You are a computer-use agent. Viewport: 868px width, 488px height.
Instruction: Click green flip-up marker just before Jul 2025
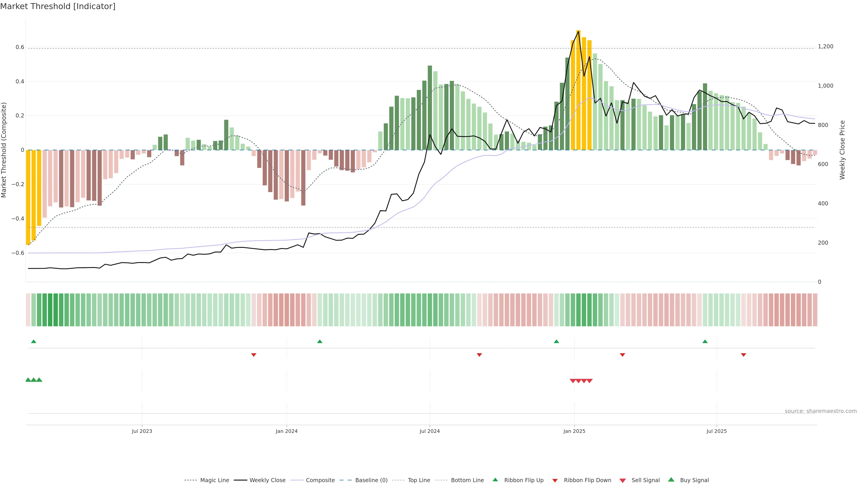click(705, 342)
